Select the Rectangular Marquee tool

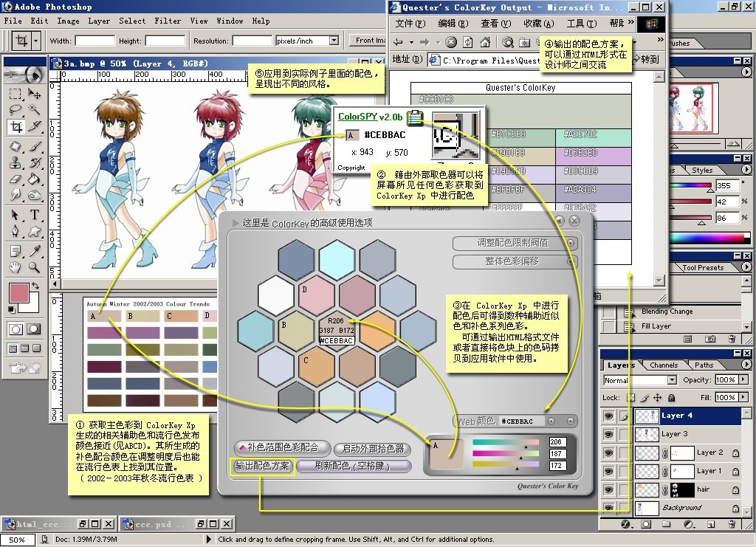point(15,94)
